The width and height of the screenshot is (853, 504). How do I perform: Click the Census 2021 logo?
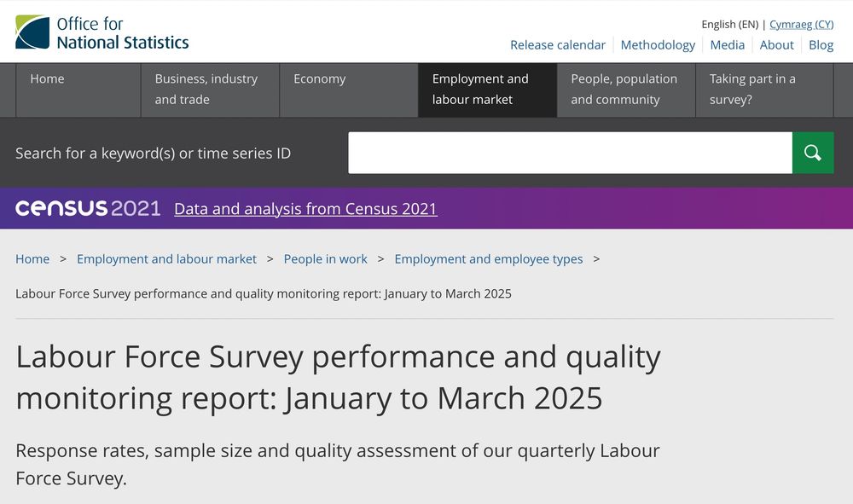point(88,208)
